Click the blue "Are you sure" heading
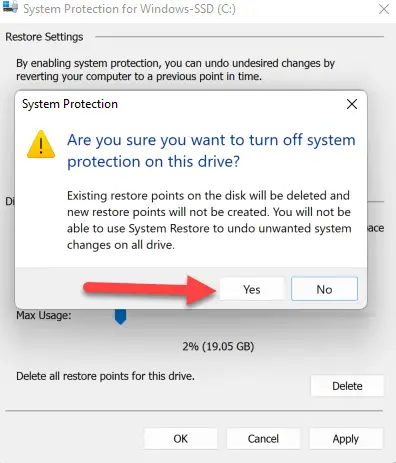Viewport: 396px width, 463px height. tap(211, 151)
